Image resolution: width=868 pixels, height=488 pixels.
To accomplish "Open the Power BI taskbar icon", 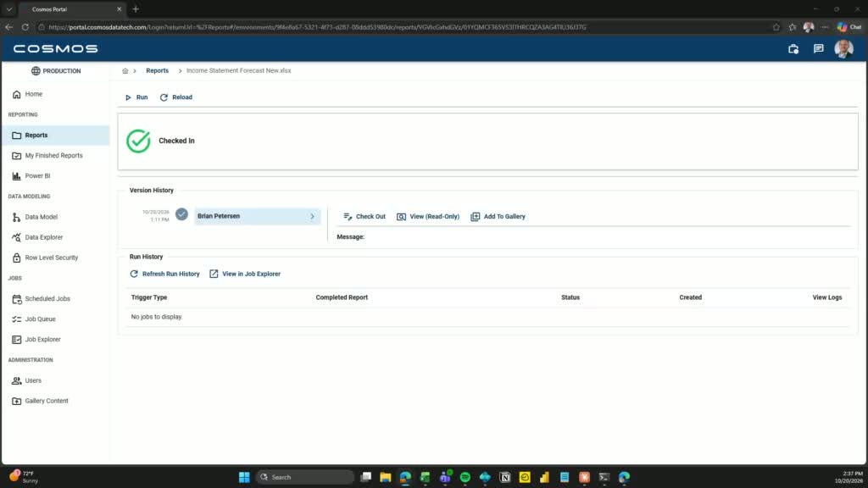I will tap(545, 477).
